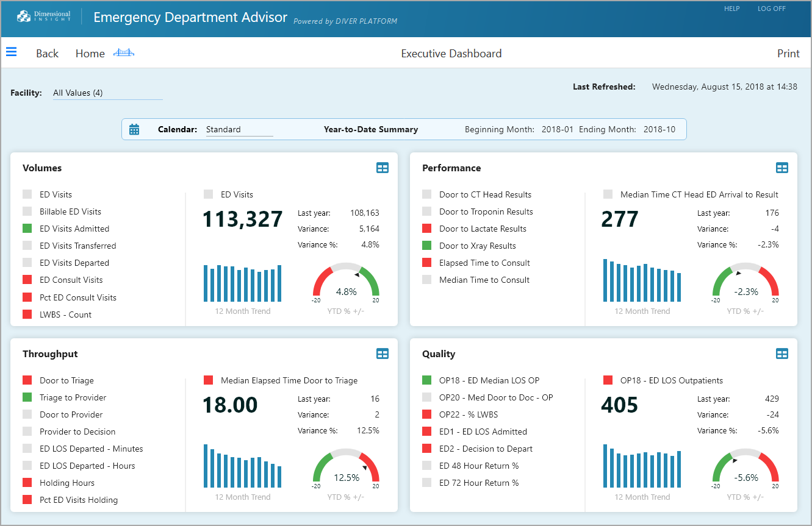Select Elapsed Time to Consult

click(x=484, y=263)
